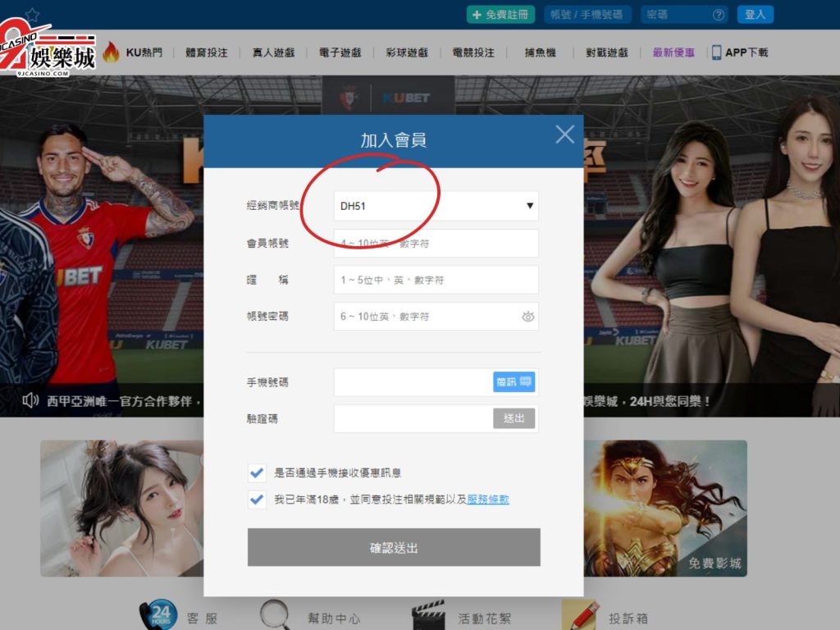Open the 服務條款 terms link
This screenshot has width=840, height=630.
click(x=488, y=499)
